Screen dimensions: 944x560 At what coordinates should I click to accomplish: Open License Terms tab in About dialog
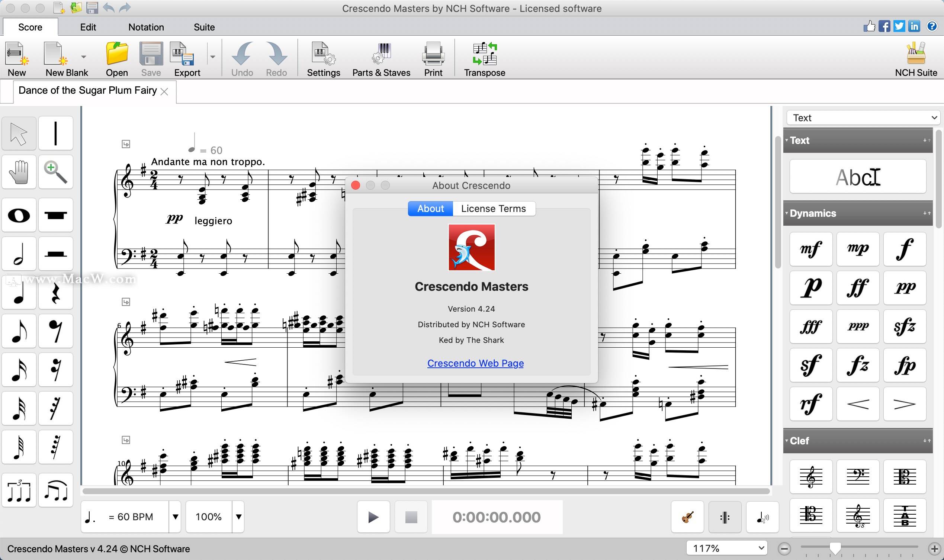point(494,209)
